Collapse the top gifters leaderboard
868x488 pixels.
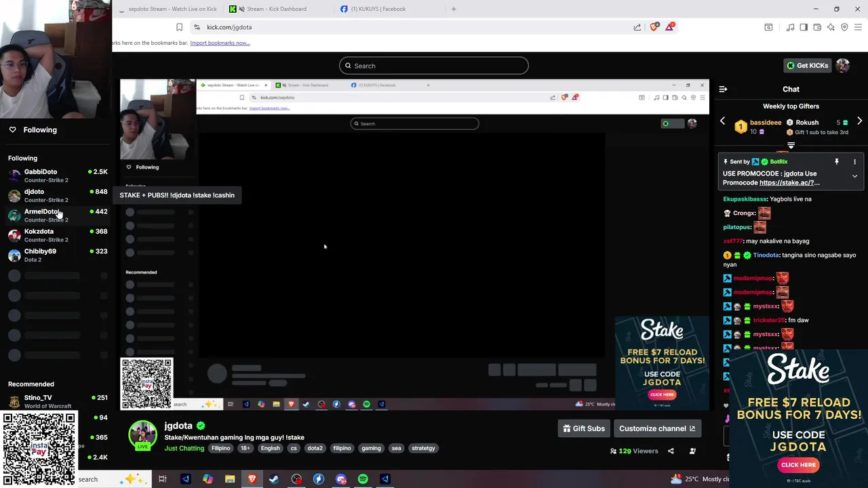pos(791,145)
